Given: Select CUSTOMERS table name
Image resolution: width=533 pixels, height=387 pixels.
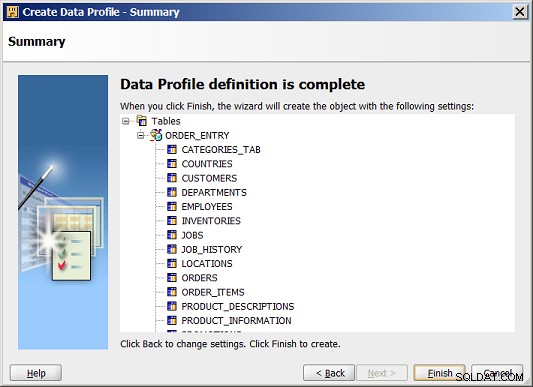Looking at the screenshot, I should (209, 178).
